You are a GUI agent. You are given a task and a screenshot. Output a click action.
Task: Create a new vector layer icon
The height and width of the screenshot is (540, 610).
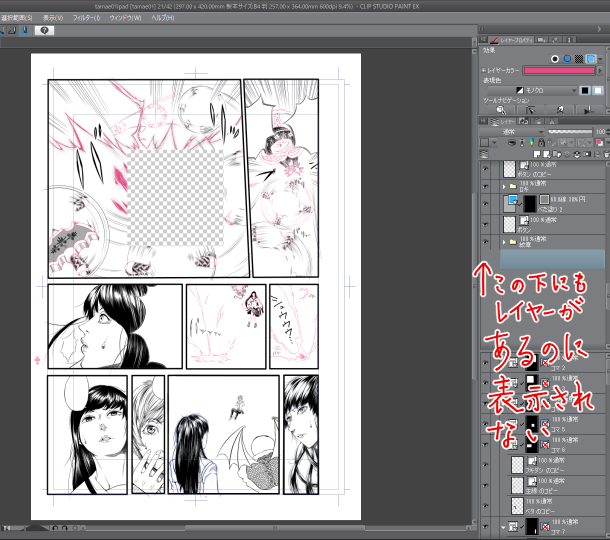547,154
